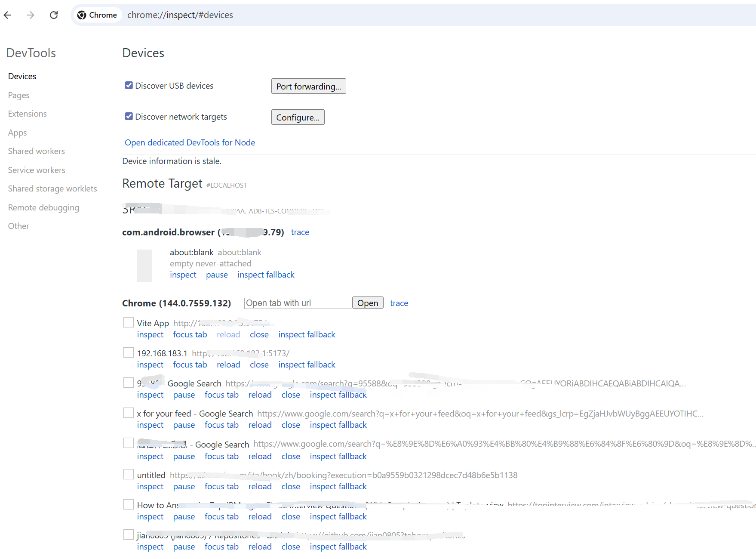Click the about:blank page thumbnail
Image resolution: width=756 pixels, height=559 pixels.
[144, 266]
